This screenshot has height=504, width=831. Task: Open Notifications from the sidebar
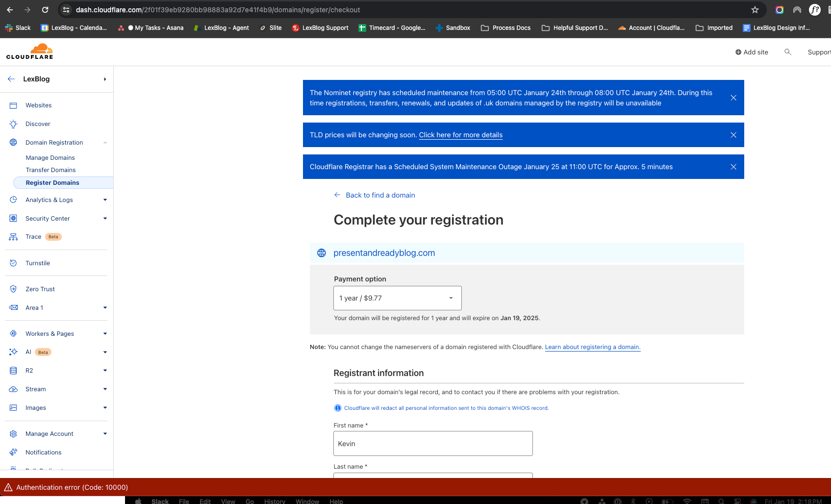tap(43, 452)
